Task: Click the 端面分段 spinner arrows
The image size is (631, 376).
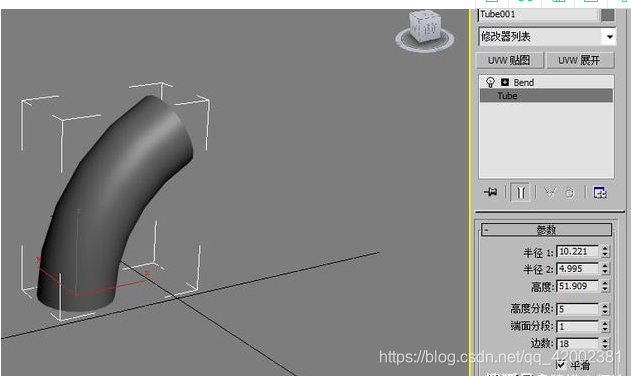Action: 605,326
